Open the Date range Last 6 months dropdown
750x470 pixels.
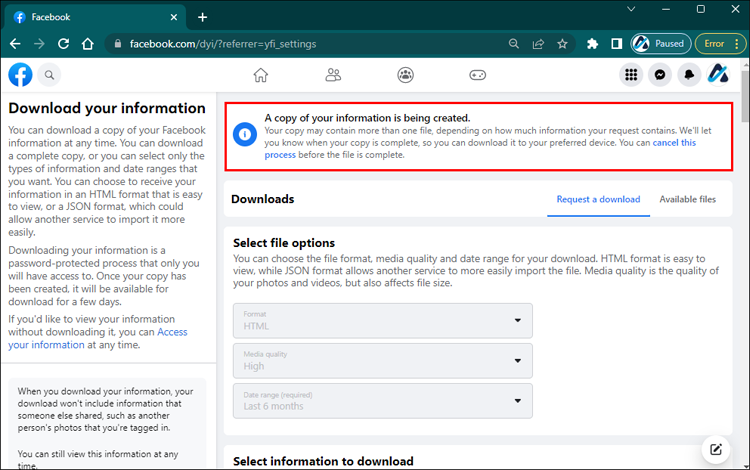pyautogui.click(x=383, y=401)
